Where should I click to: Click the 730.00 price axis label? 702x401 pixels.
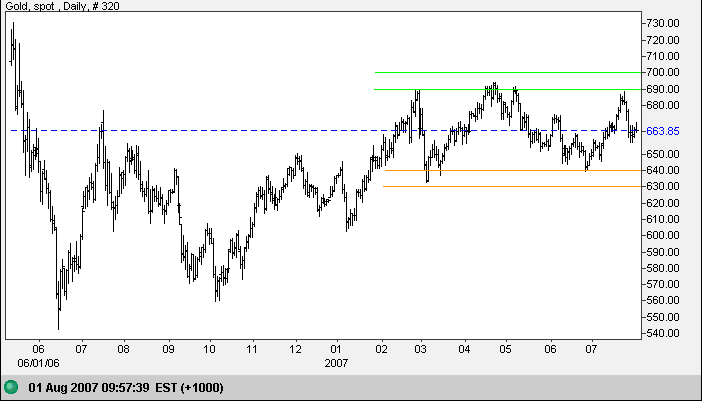click(x=663, y=23)
